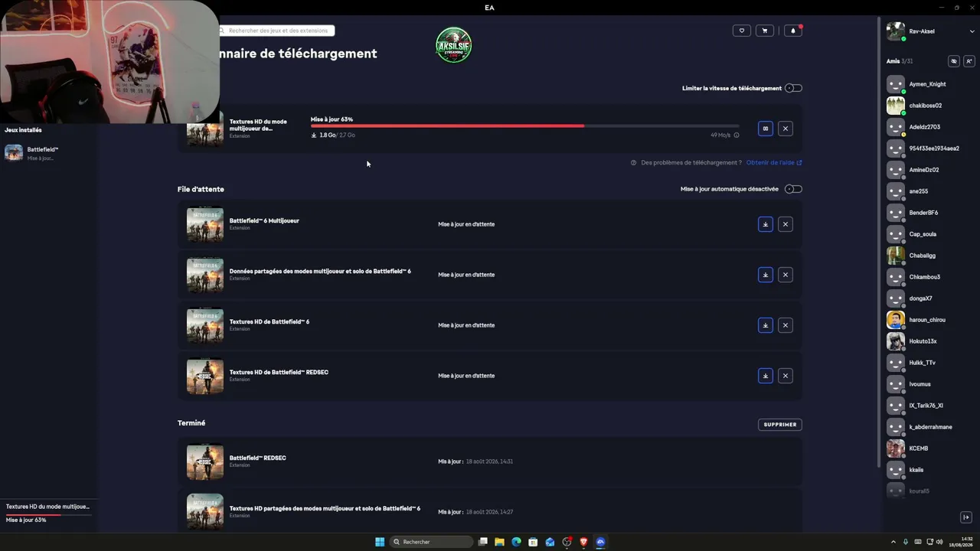Open friend Hulkk_TTv
The image size is (980, 551).
click(922, 363)
